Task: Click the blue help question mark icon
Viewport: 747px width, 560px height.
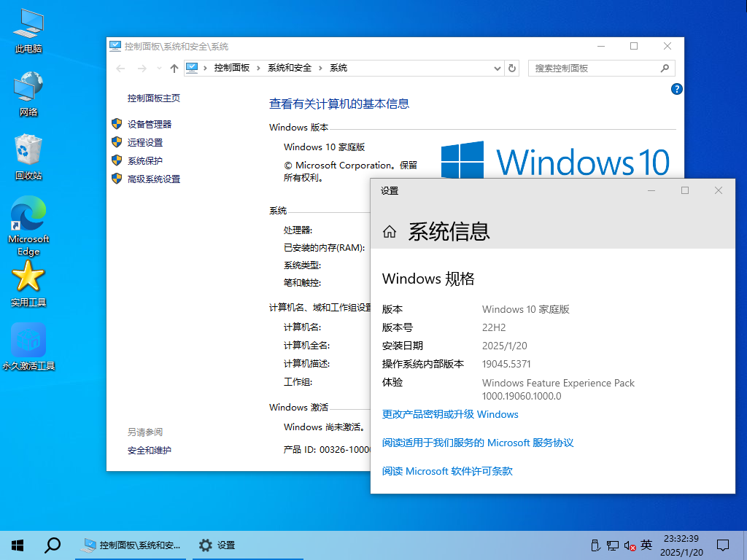Action: tap(676, 89)
